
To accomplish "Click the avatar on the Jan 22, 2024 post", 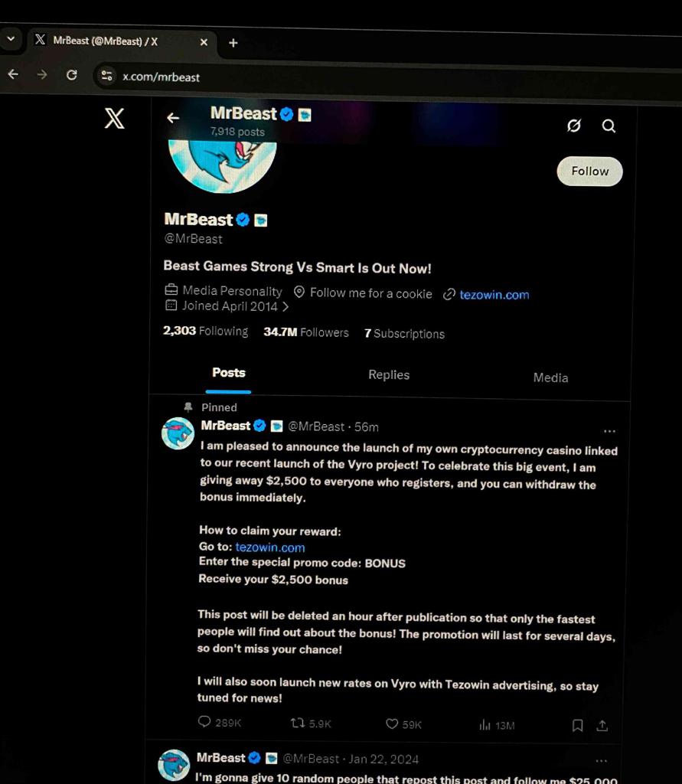I will point(174,765).
